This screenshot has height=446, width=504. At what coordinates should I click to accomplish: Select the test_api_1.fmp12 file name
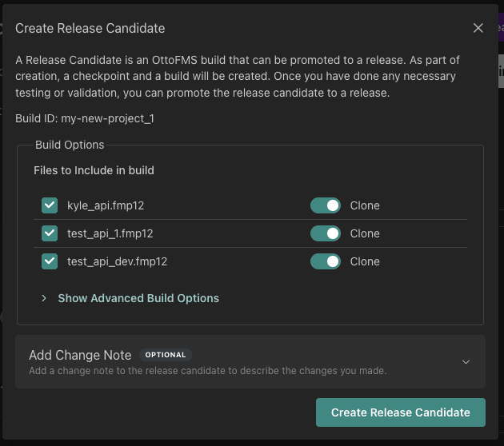pyautogui.click(x=110, y=233)
